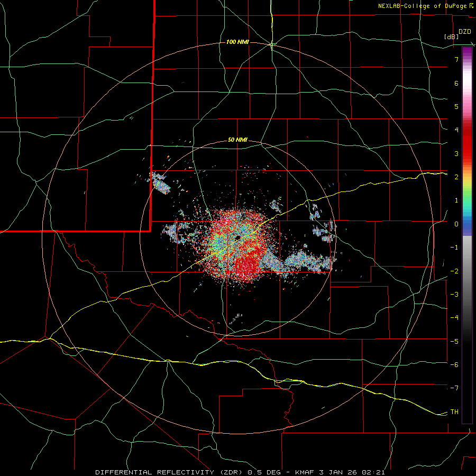Click the 0 value on the color scale
The image size is (476, 476).
[x=456, y=224]
